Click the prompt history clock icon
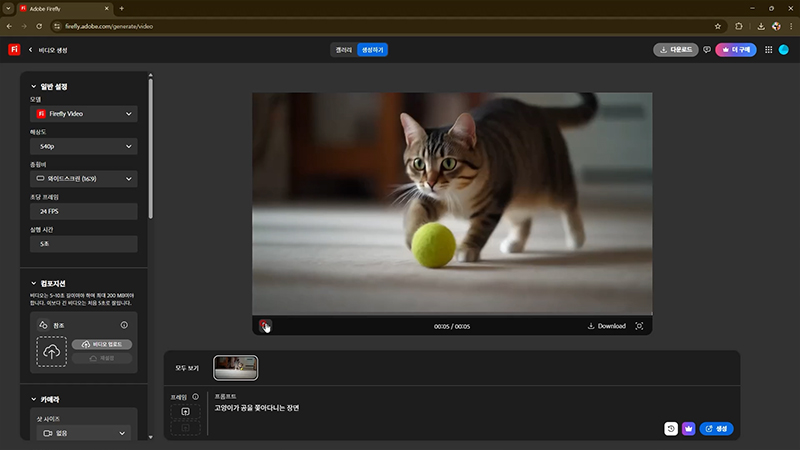Viewport: 800px width, 450px height. pyautogui.click(x=671, y=428)
